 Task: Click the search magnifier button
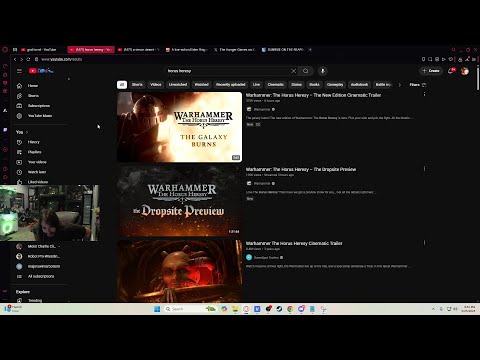click(x=306, y=71)
